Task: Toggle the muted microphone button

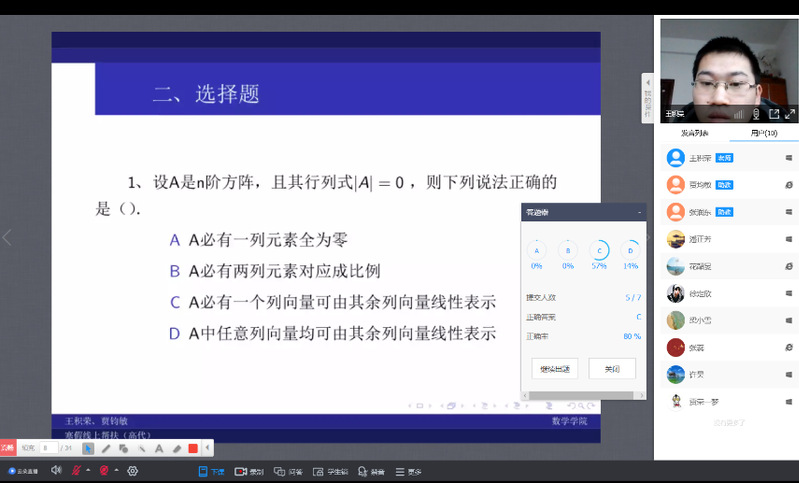Action: 76,471
